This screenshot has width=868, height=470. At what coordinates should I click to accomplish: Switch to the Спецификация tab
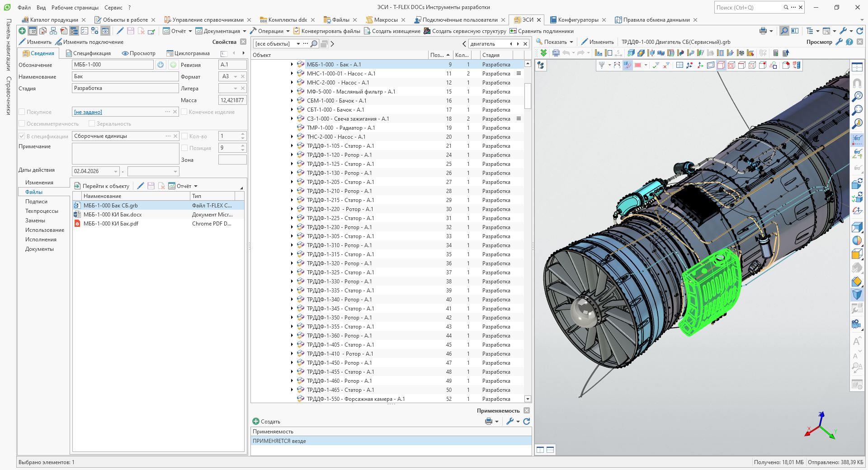pos(88,53)
